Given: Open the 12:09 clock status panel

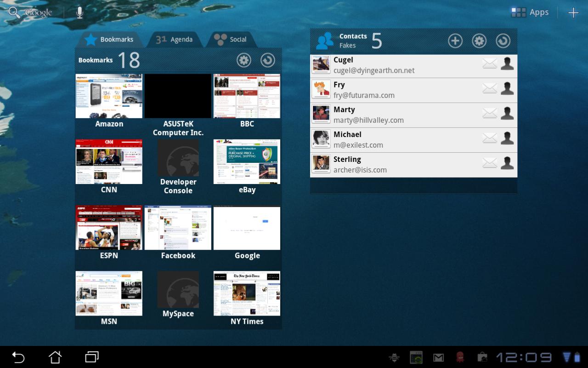Looking at the screenshot, I should pos(524,357).
